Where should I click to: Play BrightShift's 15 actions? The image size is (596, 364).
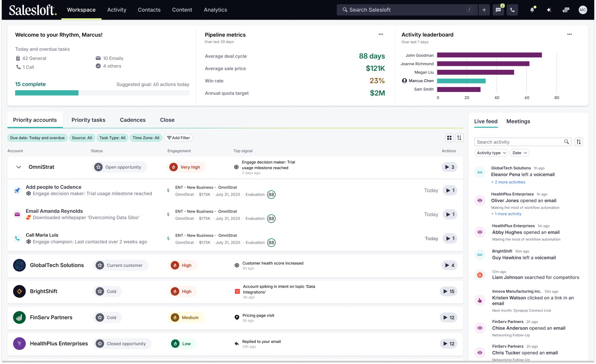point(449,291)
